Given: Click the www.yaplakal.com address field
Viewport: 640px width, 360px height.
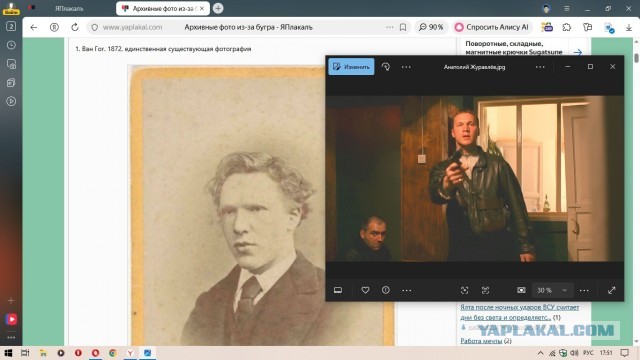Looking at the screenshot, I should [132, 27].
